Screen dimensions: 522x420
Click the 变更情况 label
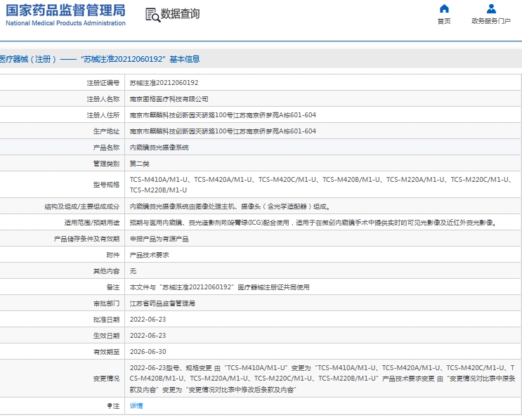coord(106,379)
